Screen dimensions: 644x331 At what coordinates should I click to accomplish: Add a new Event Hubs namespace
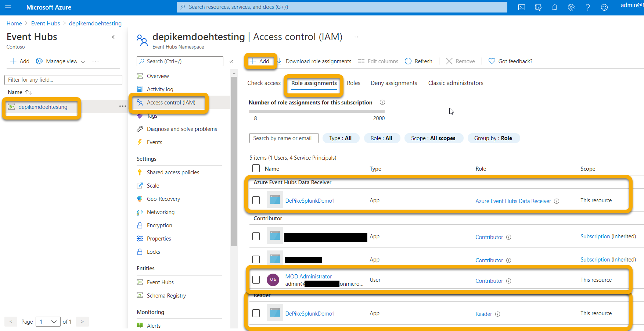(x=20, y=61)
